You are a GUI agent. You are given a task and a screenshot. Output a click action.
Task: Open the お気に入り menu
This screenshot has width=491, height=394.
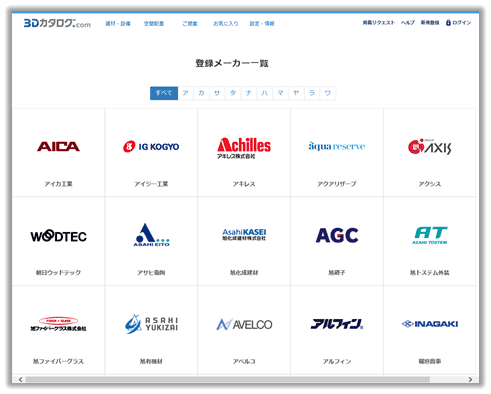click(226, 24)
